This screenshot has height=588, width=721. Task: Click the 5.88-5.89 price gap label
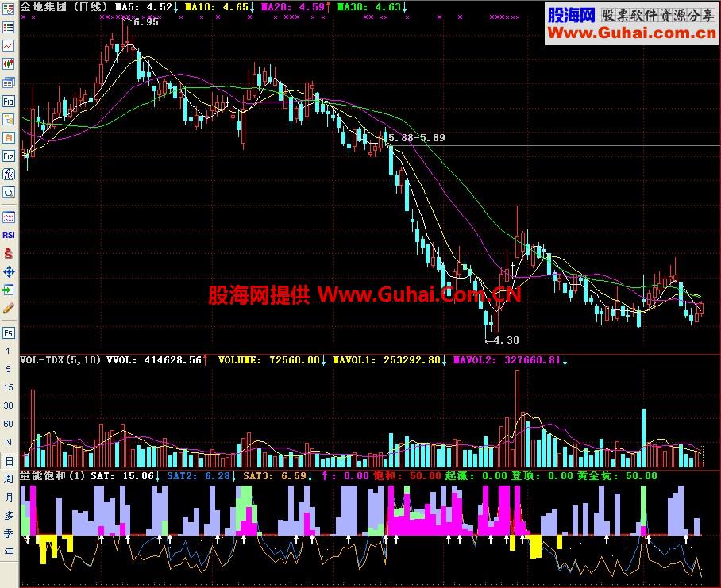[417, 137]
